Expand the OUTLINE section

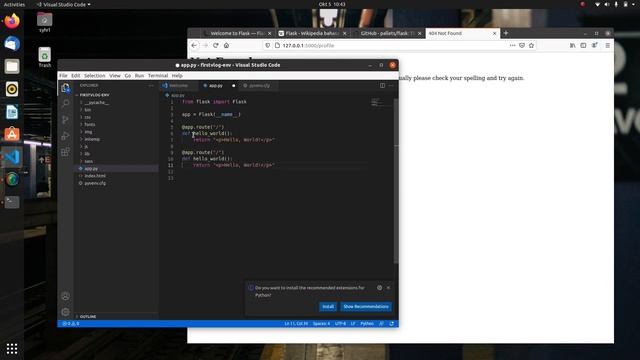[88, 316]
